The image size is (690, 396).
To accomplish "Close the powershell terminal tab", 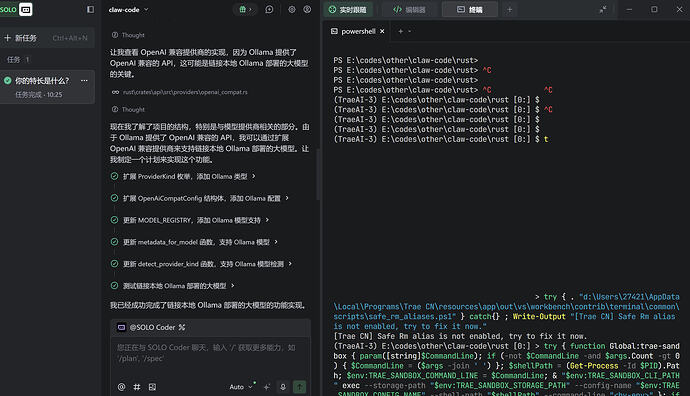I will 382,31.
